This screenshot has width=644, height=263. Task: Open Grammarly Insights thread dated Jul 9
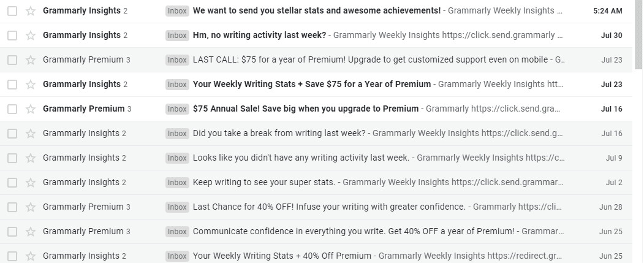tap(316, 158)
